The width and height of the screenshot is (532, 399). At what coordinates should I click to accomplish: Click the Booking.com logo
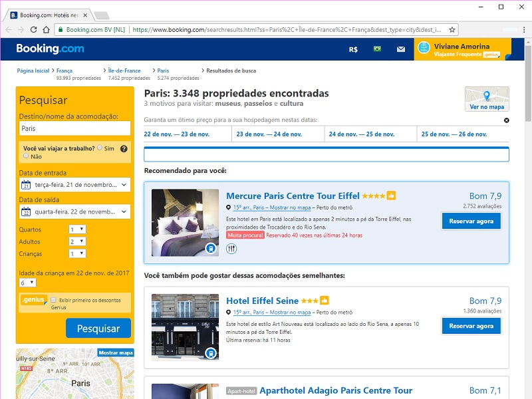(51, 49)
